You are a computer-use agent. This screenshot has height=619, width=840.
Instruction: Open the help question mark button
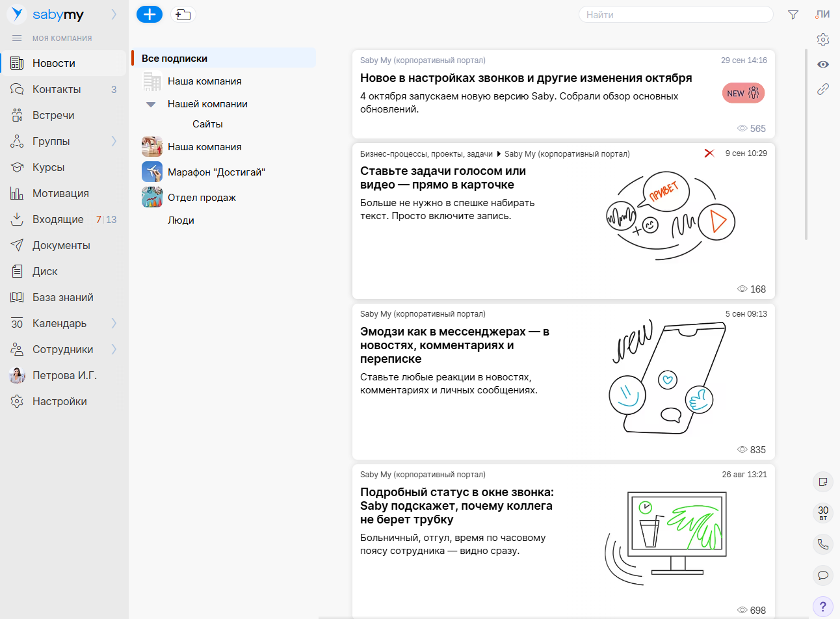pyautogui.click(x=823, y=606)
